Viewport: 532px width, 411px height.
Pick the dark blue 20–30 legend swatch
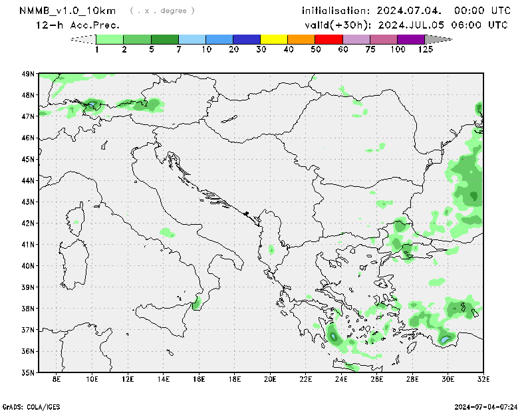pos(247,39)
